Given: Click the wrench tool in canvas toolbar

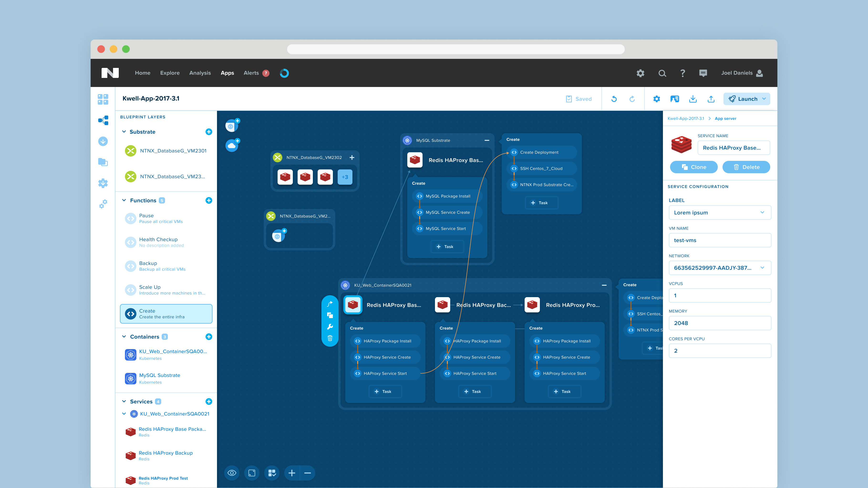Looking at the screenshot, I should coord(330,327).
